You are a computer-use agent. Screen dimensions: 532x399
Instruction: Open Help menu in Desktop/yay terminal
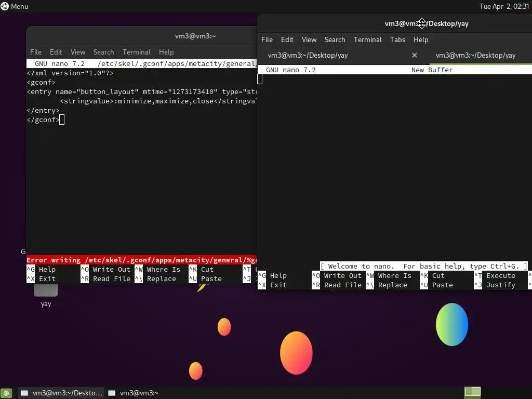tap(421, 39)
